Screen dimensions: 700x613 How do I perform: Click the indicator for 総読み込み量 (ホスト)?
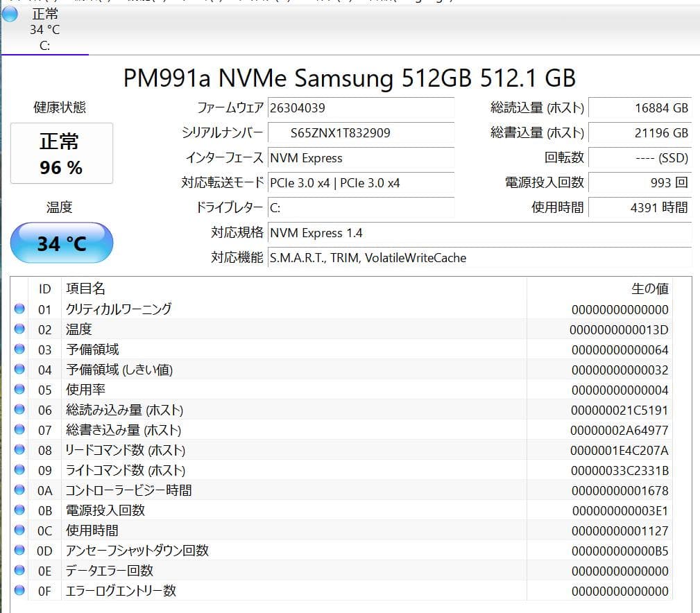[x=19, y=409]
